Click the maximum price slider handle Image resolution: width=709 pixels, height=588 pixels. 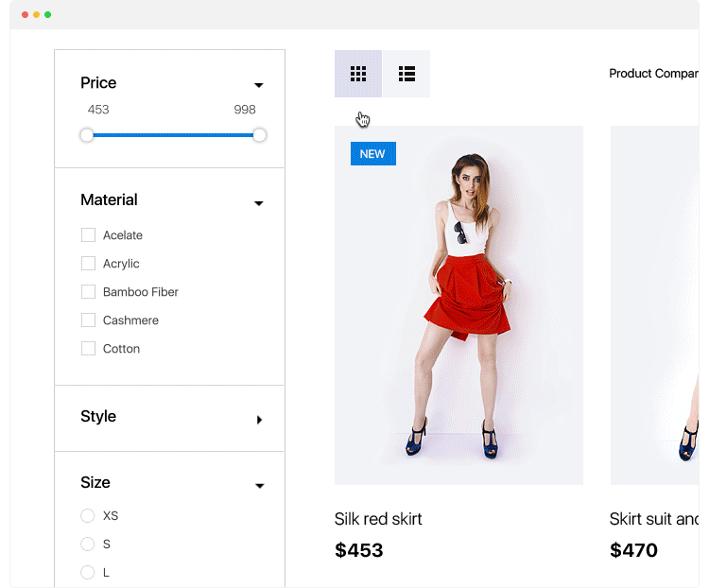pos(260,135)
